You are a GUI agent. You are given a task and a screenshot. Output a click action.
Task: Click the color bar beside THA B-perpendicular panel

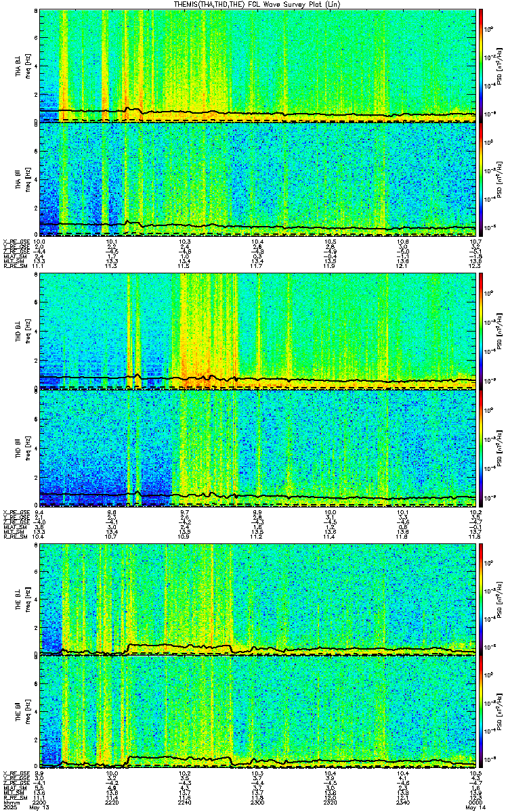tap(481, 66)
